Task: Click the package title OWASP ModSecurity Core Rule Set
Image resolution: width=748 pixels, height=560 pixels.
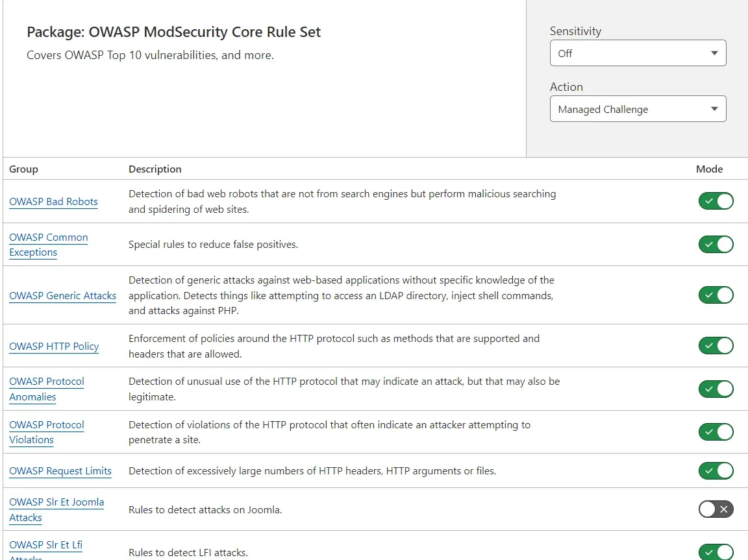Action: point(173,32)
